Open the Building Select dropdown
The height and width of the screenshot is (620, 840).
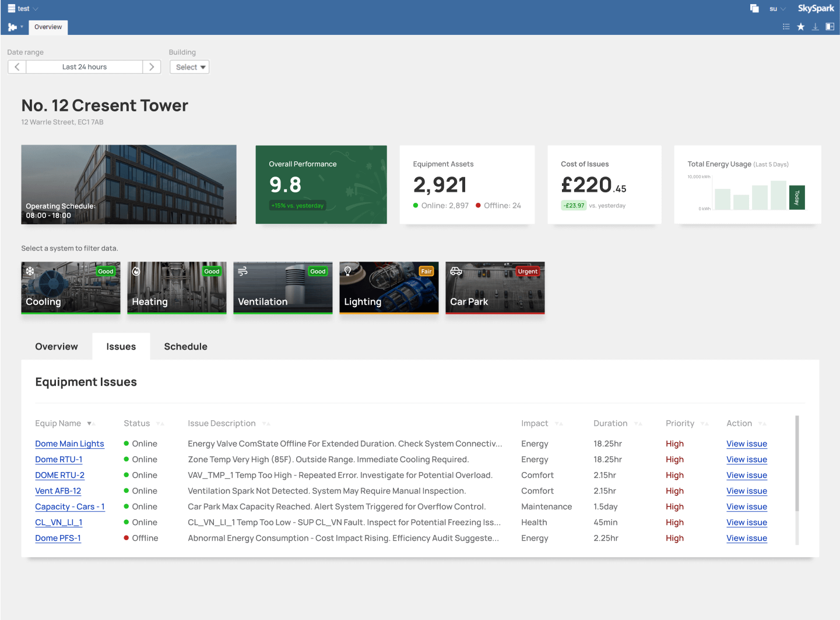tap(189, 66)
